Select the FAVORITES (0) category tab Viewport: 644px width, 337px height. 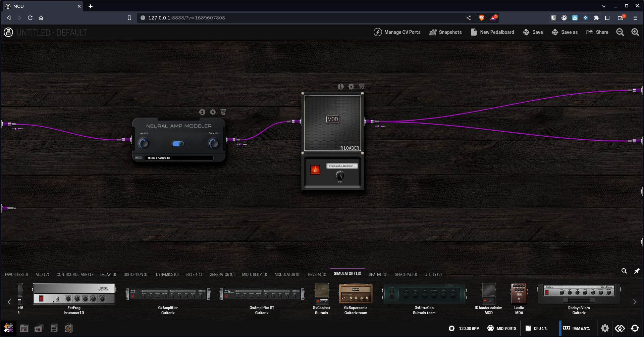[16, 275]
